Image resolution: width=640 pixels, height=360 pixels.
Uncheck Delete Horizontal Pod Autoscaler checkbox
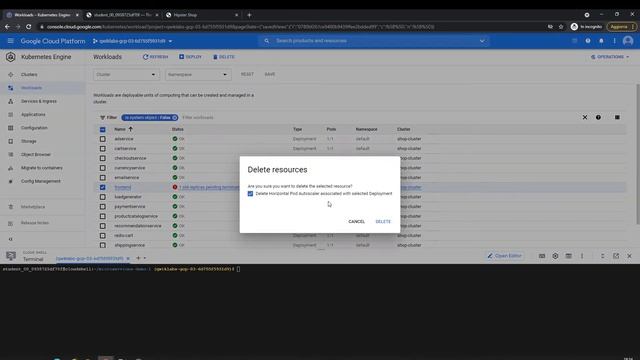coord(250,194)
